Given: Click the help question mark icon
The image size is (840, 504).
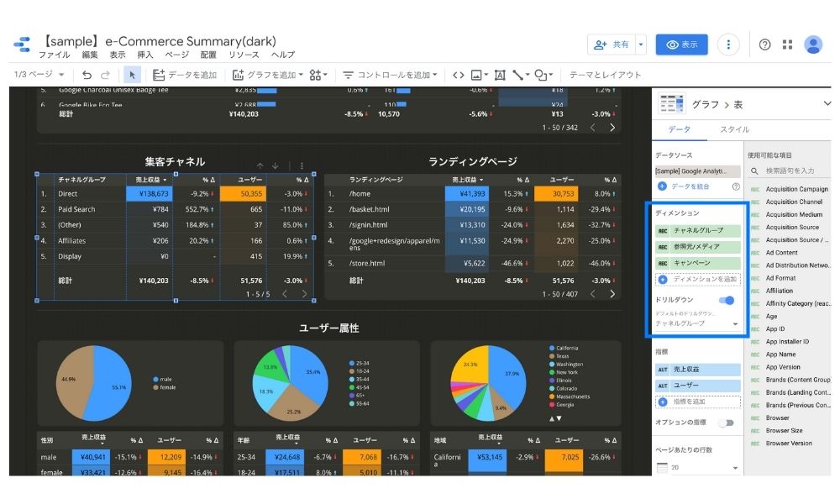Looking at the screenshot, I should [764, 45].
